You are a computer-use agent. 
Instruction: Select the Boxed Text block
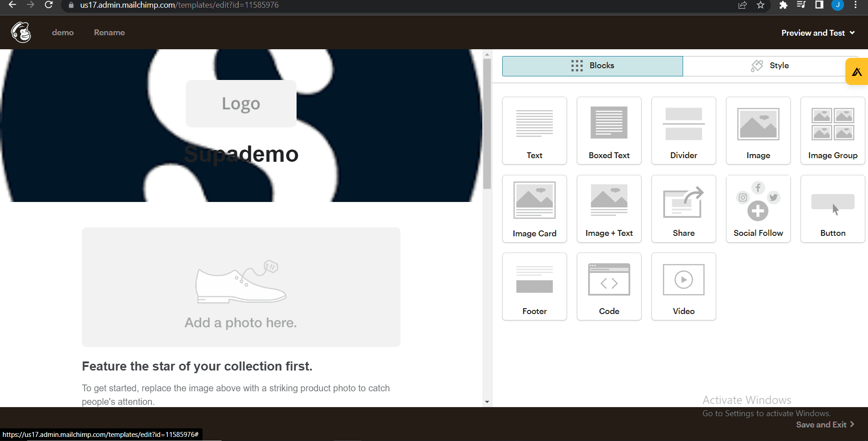(609, 131)
